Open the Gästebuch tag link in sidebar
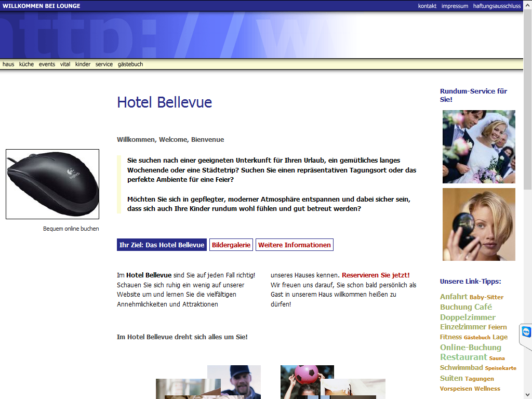Screen dimensions: 532x399 click(477, 338)
